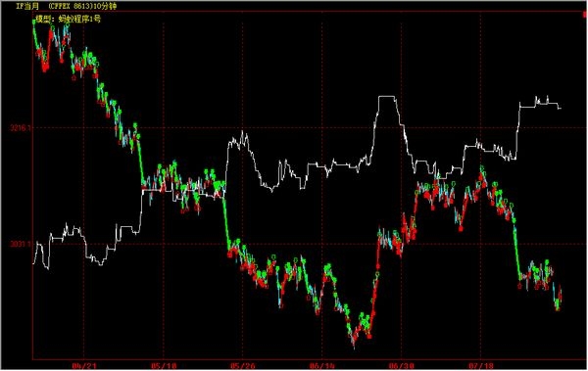
Task: Click the IF当月 contract title label
Action: [27, 7]
